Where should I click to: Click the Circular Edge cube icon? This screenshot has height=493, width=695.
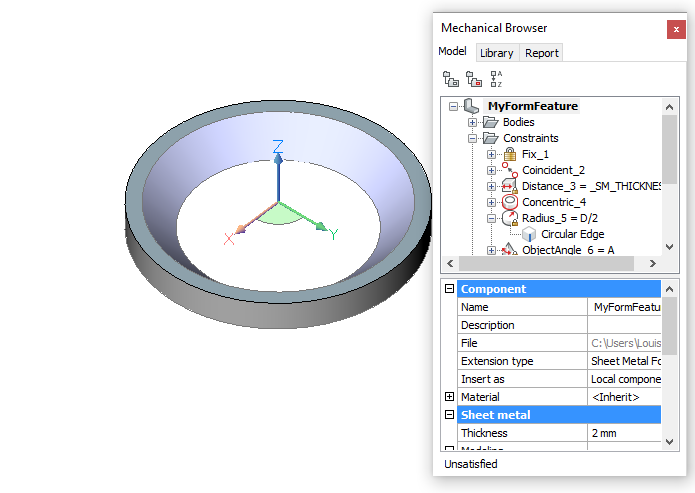coord(528,234)
